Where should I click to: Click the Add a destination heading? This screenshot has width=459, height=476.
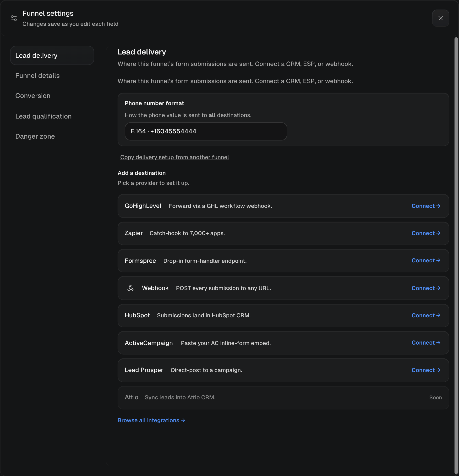click(x=142, y=173)
